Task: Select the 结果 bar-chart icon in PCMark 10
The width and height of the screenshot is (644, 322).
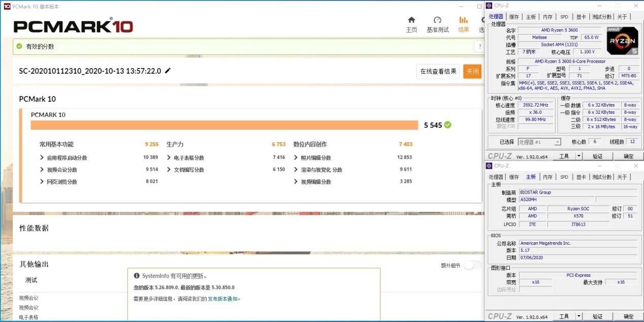Action: pos(464,20)
